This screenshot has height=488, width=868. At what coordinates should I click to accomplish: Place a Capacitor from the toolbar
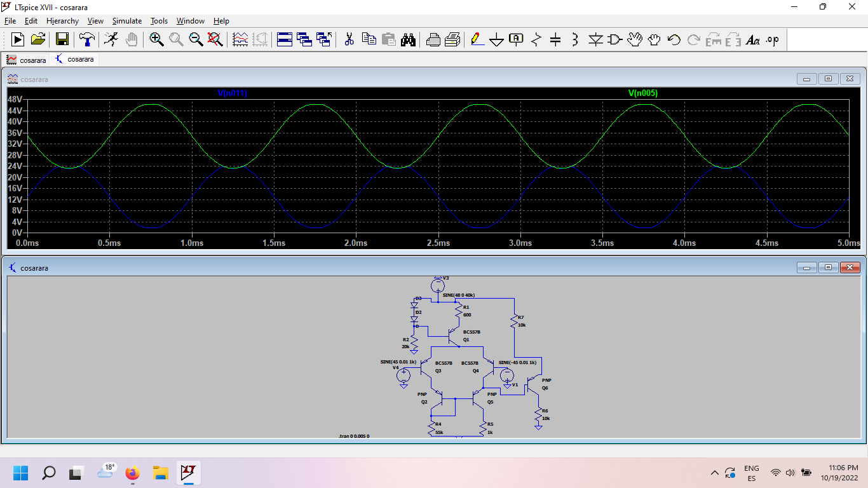click(x=555, y=39)
